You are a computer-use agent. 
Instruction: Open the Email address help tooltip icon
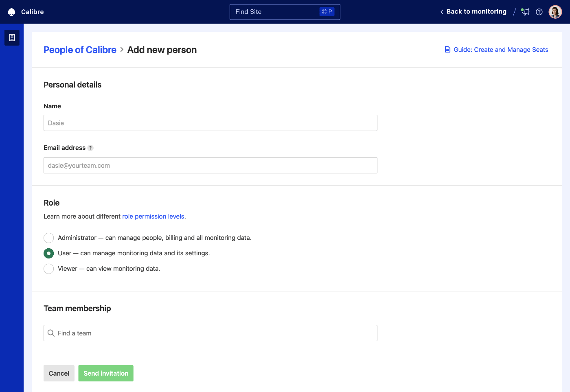[x=90, y=148]
